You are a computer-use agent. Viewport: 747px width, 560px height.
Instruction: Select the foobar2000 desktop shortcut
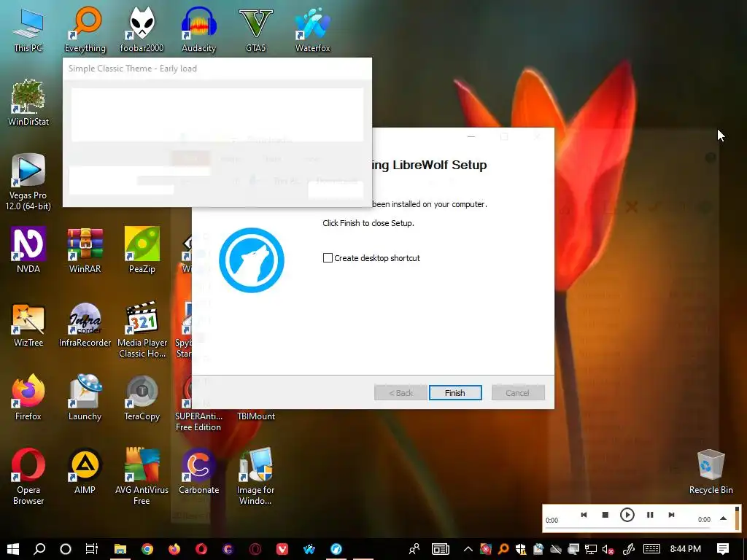142,29
